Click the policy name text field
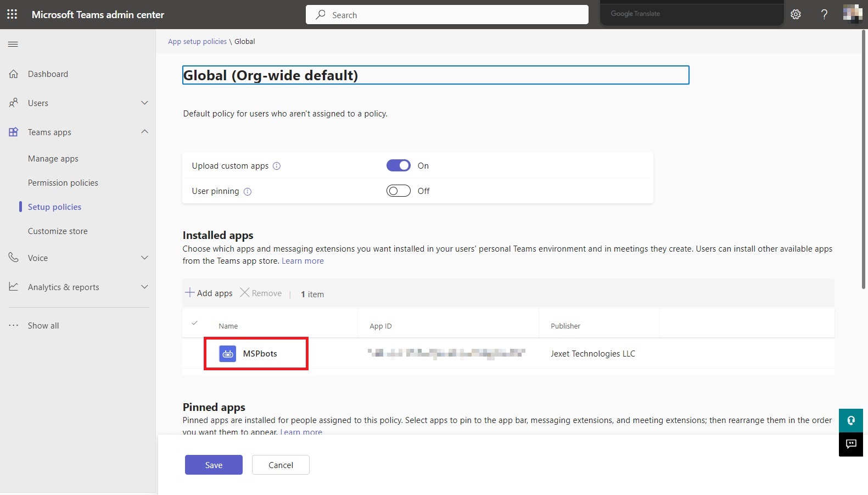868x495 pixels. [x=435, y=75]
